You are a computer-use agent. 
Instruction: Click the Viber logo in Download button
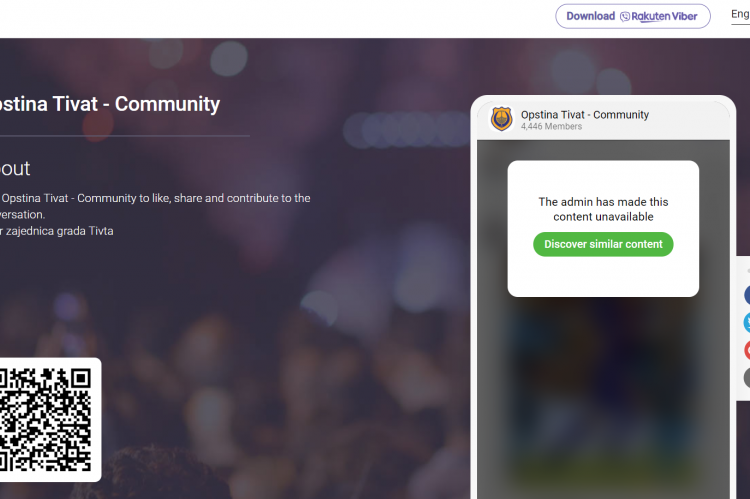point(625,17)
